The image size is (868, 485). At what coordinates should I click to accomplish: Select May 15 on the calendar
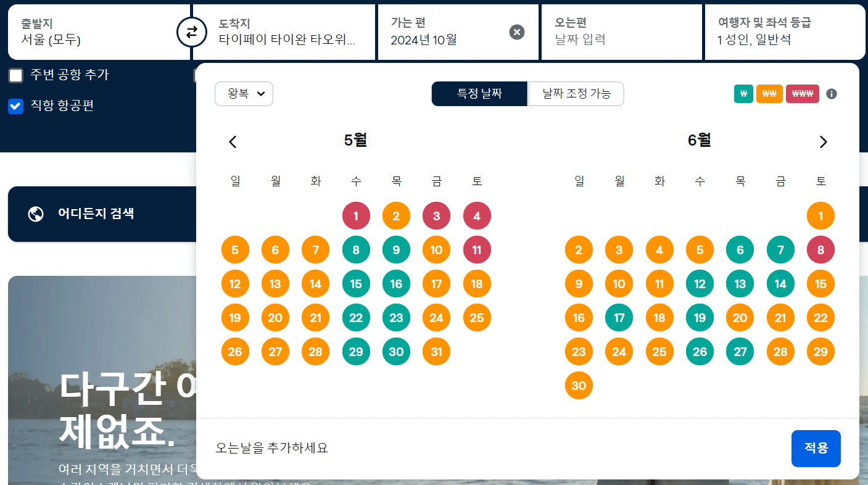click(356, 283)
